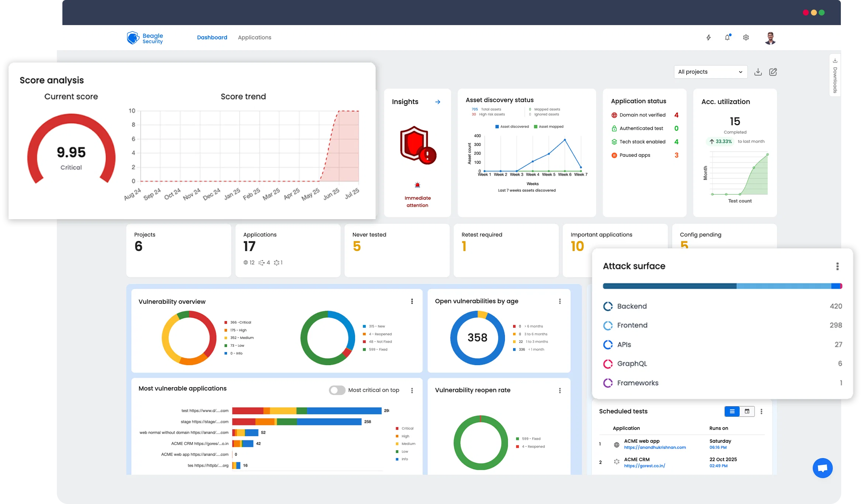The width and height of the screenshot is (863, 504).
Task: Click the Domain not verified globe icon
Action: 614,115
